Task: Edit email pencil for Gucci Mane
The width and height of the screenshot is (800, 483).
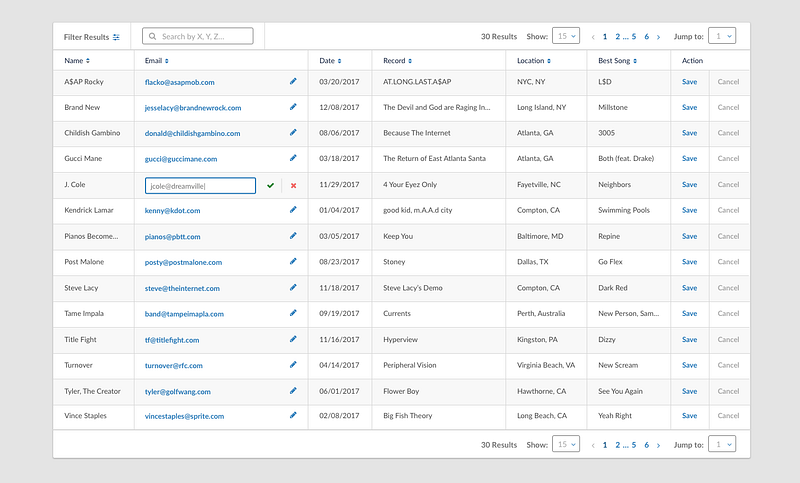Action: tap(293, 158)
